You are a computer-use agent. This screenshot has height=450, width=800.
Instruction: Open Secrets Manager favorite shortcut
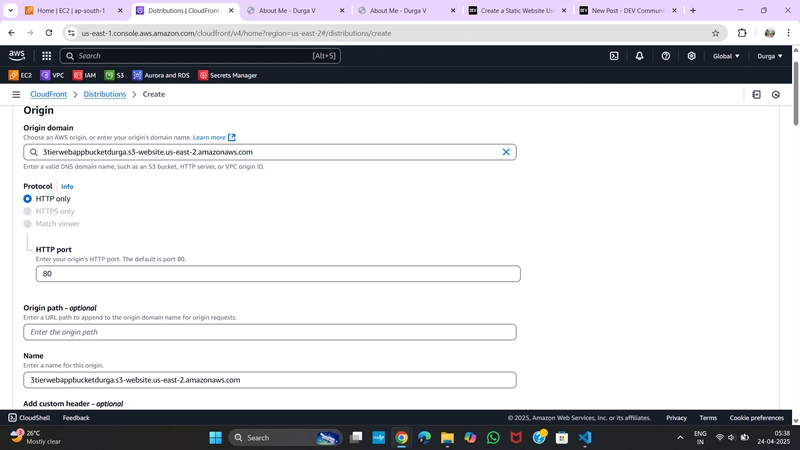click(x=228, y=76)
